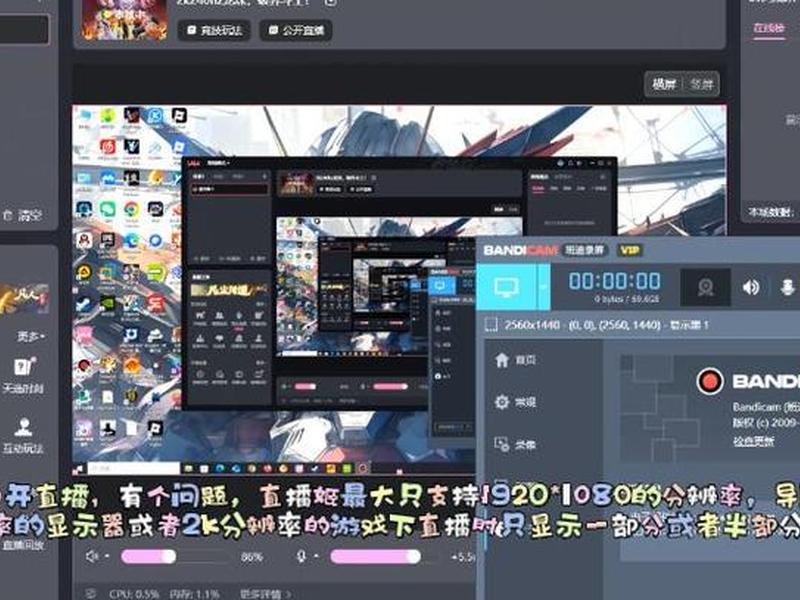800x600 pixels.
Task: Click the status icon left of CPU usage
Action: pos(91,593)
